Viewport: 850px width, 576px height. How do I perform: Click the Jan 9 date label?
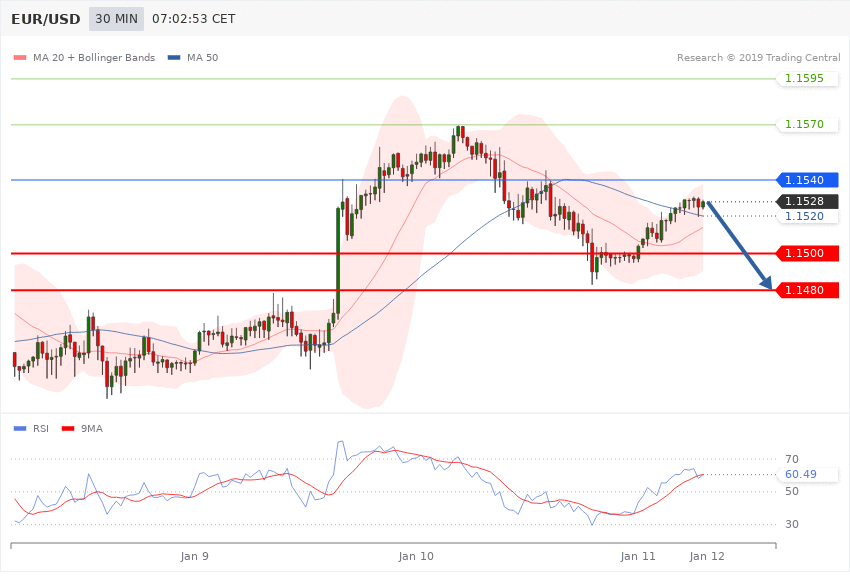[x=195, y=556]
